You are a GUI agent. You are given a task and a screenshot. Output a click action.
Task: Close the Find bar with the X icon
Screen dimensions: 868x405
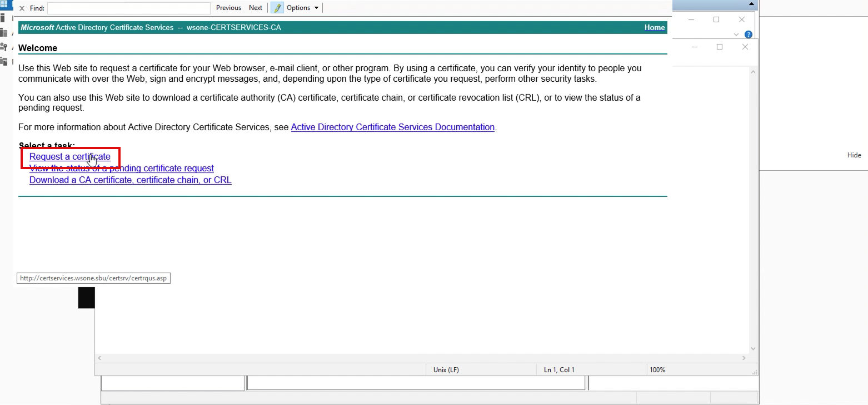(22, 8)
